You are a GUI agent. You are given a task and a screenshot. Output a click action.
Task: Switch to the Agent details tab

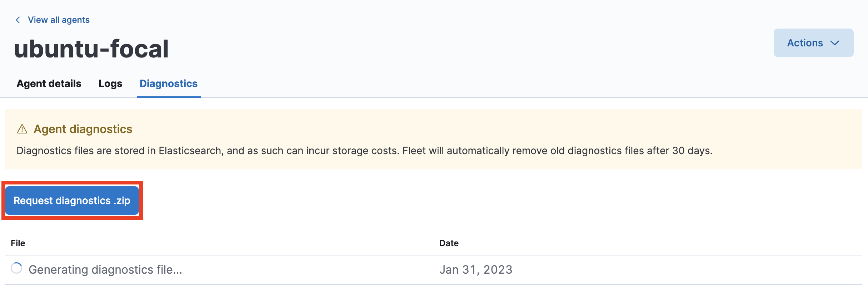[x=49, y=83]
